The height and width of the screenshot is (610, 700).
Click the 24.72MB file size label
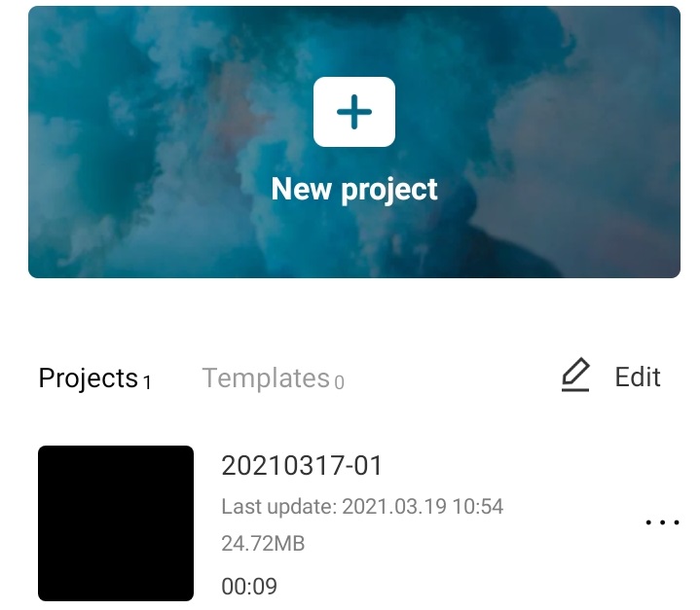(263, 544)
